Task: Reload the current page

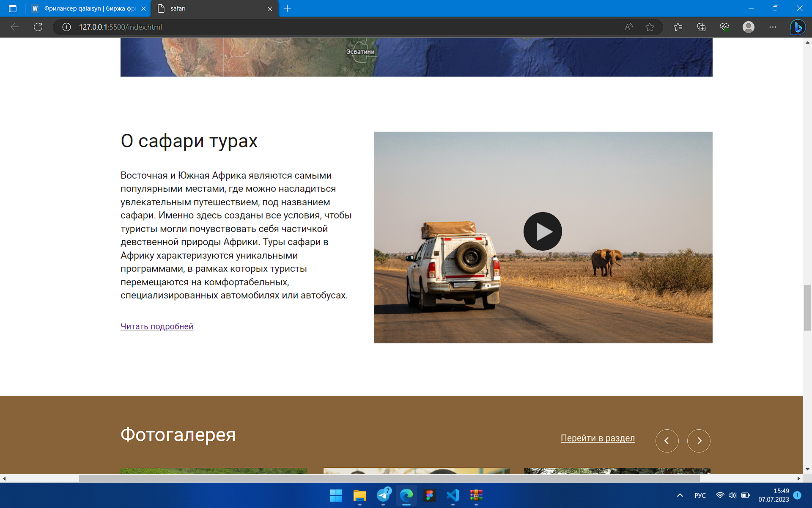Action: pyautogui.click(x=38, y=27)
